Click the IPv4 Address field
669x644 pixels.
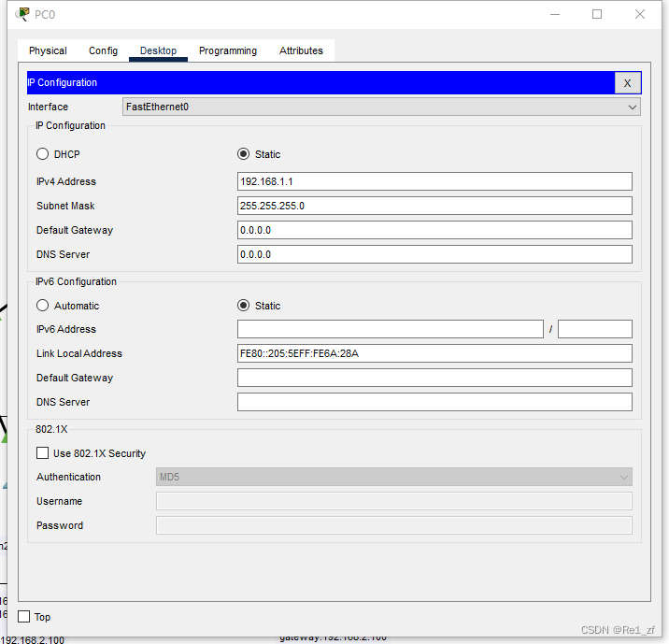coord(434,181)
